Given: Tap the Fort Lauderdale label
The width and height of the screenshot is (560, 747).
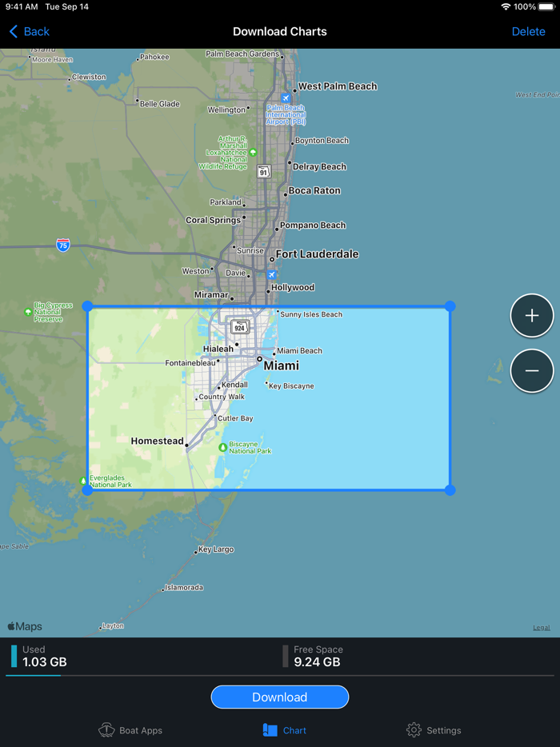Looking at the screenshot, I should tap(317, 254).
